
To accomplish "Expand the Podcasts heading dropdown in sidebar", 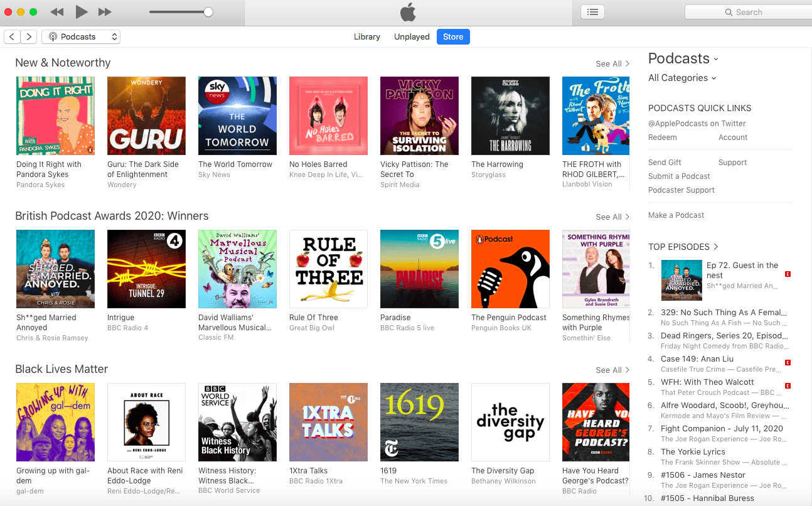I will [x=683, y=58].
